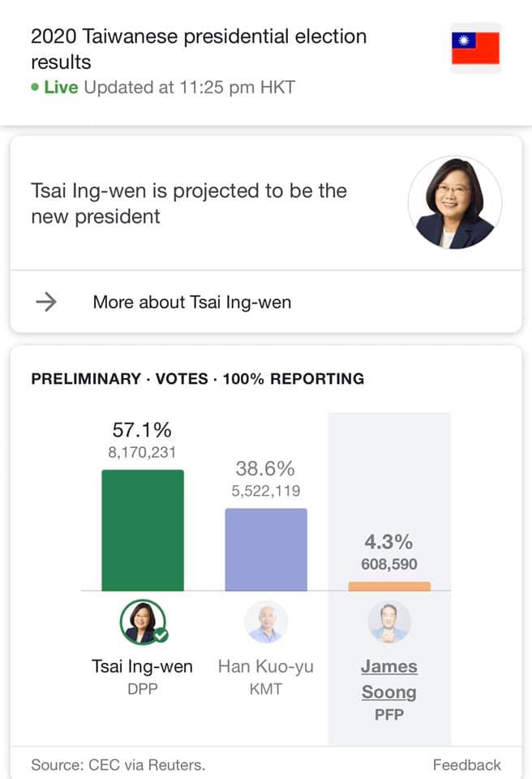Click the projected new president headline
This screenshot has width=532, height=779.
coord(189,204)
